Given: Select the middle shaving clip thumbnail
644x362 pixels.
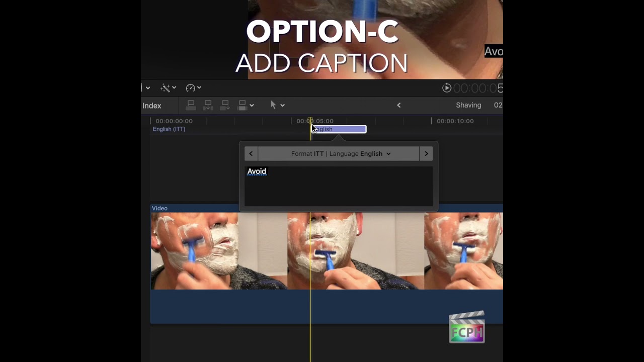Looking at the screenshot, I should [x=356, y=251].
